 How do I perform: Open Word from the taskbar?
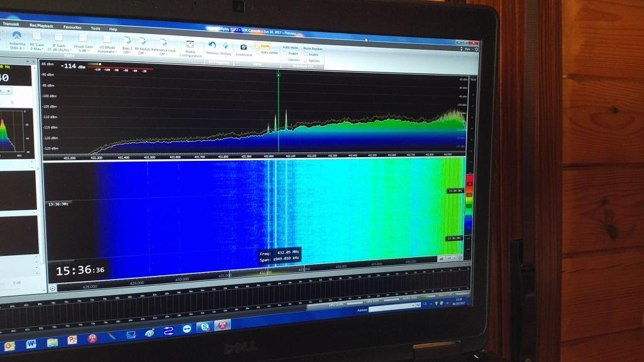pos(31,344)
